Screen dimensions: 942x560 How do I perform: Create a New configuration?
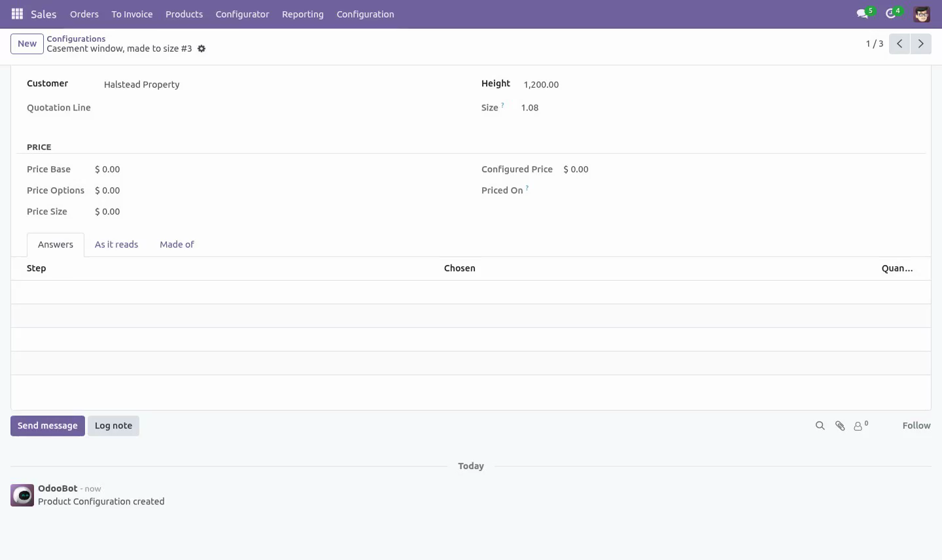pyautogui.click(x=27, y=44)
